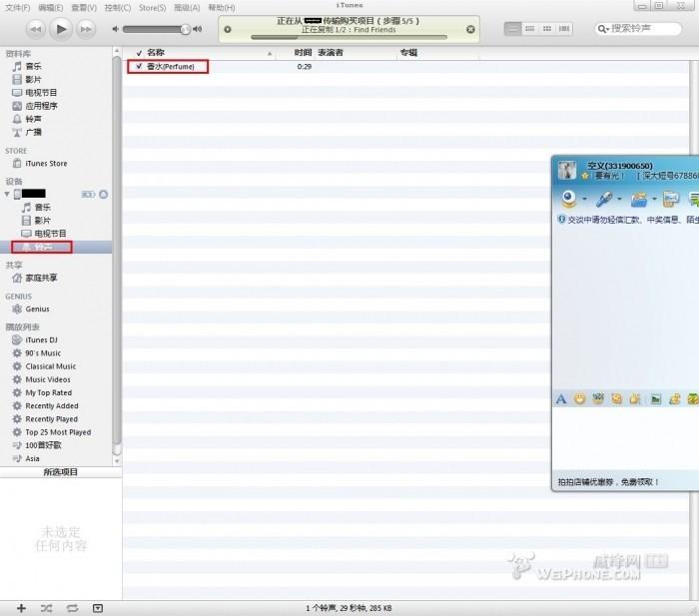This screenshot has height=616, width=699.
Task: Switch to album list view button
Action: coord(530,29)
